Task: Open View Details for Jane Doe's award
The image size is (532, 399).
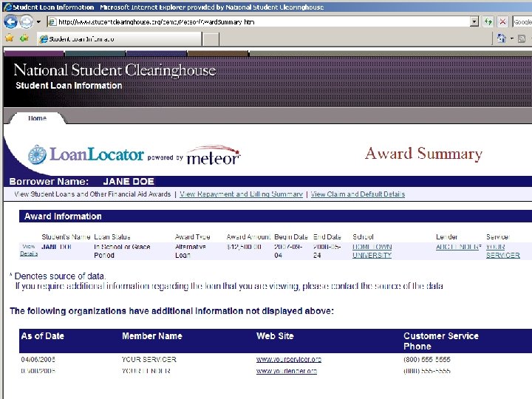Action: (x=29, y=250)
